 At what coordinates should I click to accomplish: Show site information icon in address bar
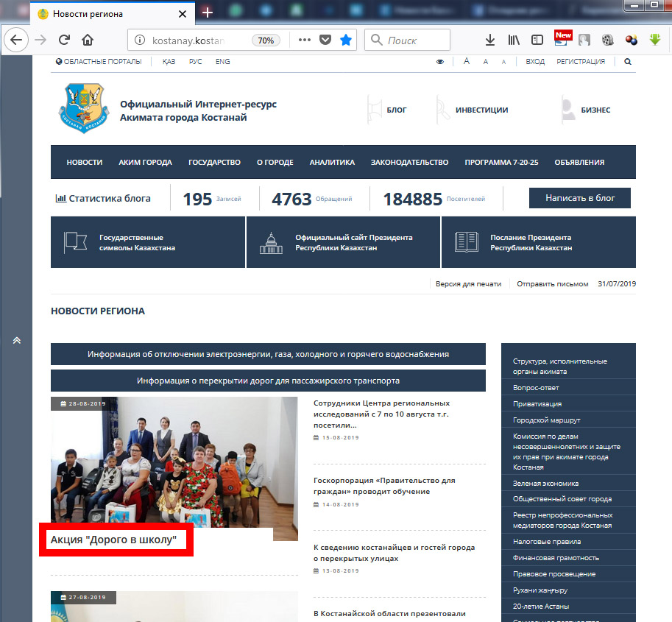point(140,40)
